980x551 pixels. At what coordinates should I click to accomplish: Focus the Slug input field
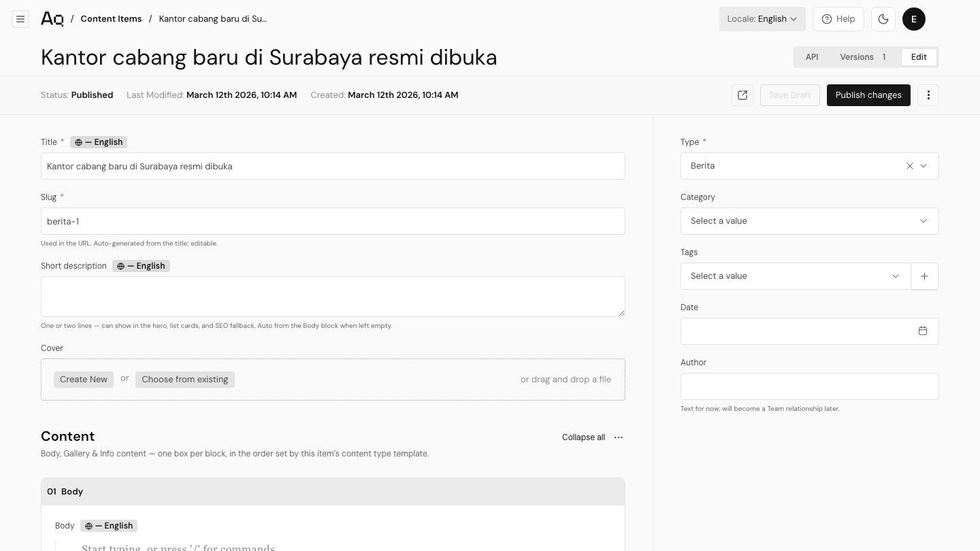click(333, 221)
